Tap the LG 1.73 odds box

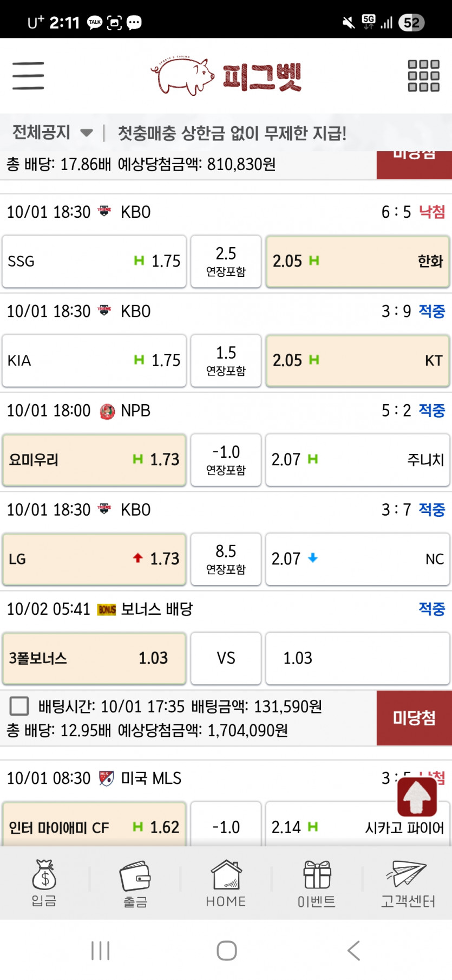[x=94, y=559]
